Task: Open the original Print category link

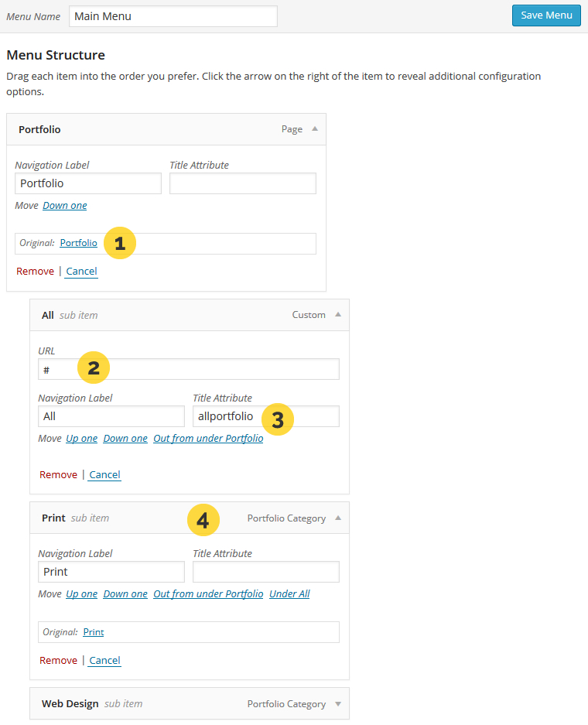Action: [x=94, y=632]
